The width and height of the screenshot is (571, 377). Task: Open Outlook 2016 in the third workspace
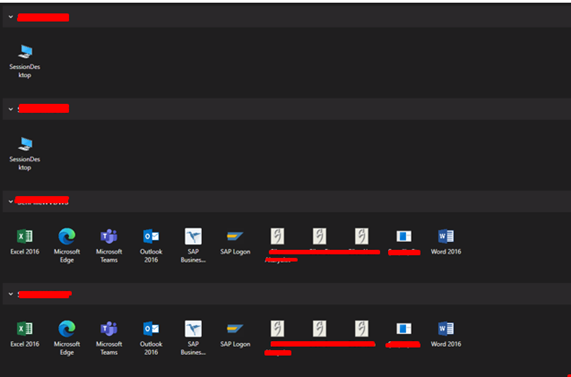(x=151, y=245)
